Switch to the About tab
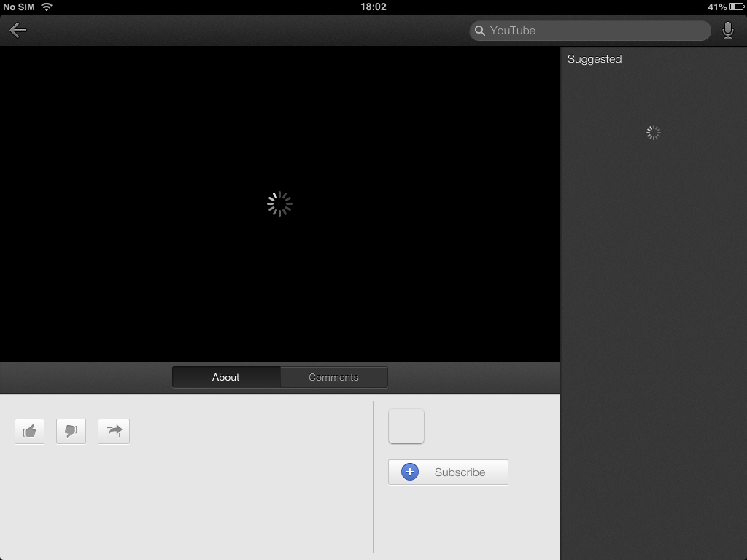 [x=226, y=377]
